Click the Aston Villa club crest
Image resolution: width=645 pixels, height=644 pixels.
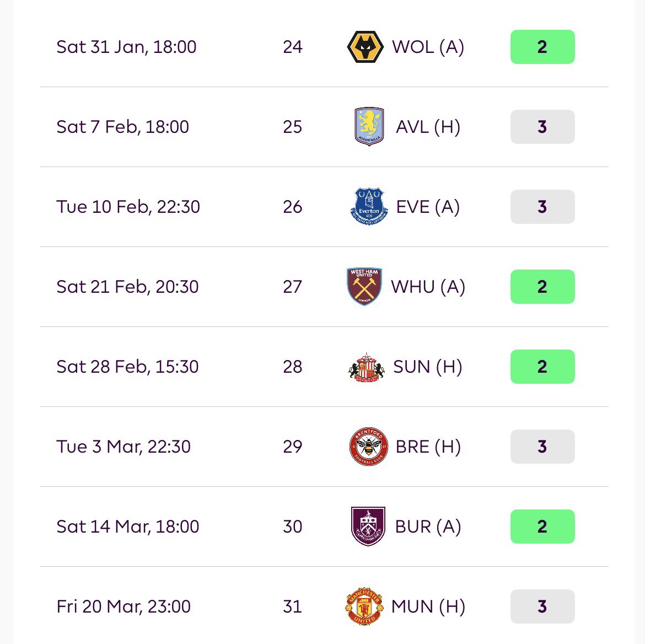(x=369, y=127)
